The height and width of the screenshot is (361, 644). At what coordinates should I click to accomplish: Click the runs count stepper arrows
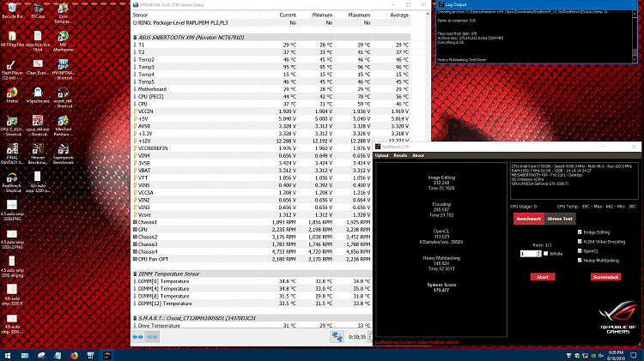click(539, 254)
